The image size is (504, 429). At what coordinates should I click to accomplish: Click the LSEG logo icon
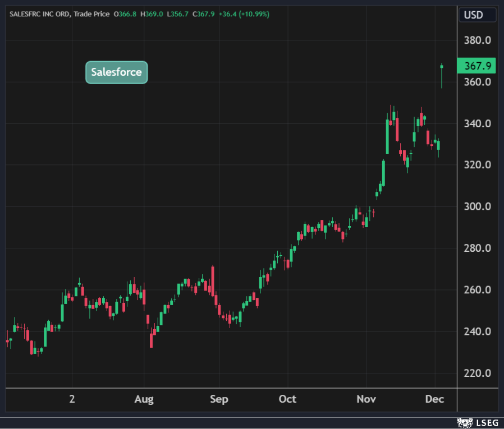click(465, 422)
